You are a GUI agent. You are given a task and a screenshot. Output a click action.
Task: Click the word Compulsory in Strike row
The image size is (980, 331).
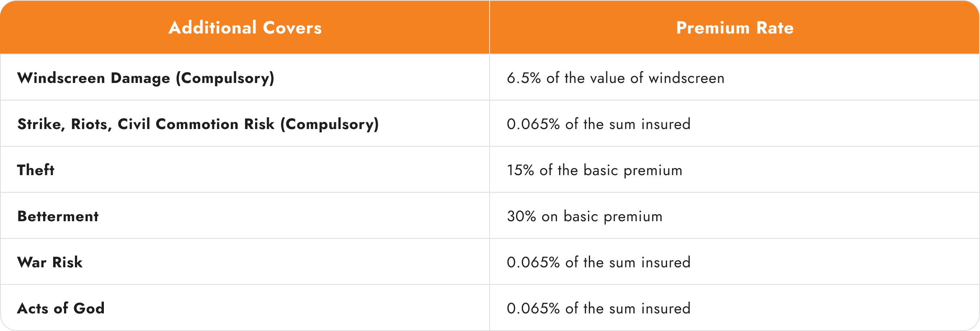[x=330, y=124]
